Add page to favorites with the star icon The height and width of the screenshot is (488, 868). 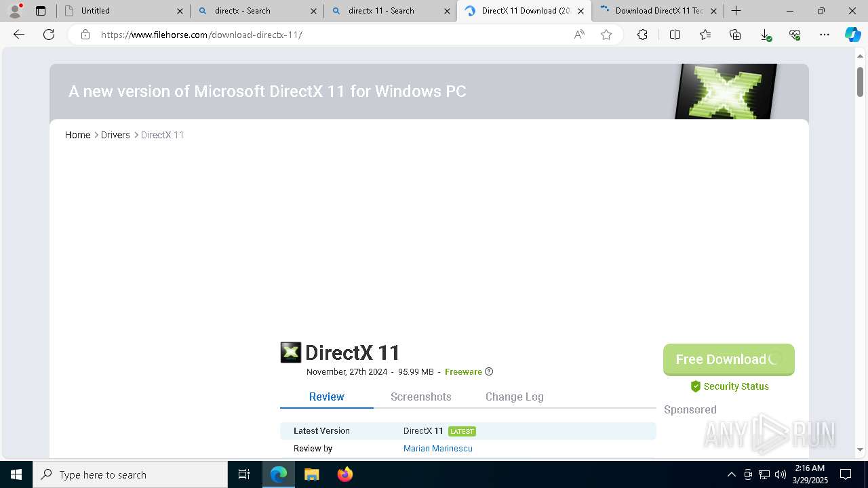[x=606, y=35]
